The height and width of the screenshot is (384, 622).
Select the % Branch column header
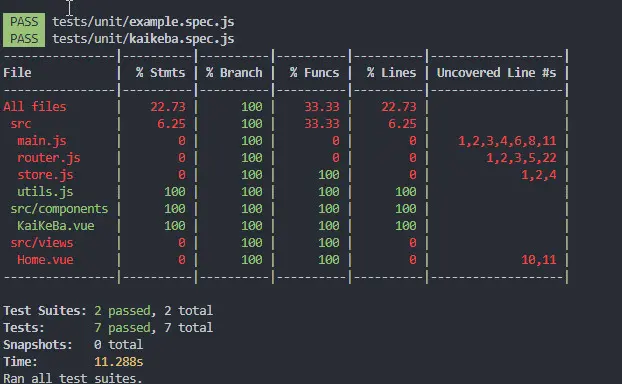point(234,73)
